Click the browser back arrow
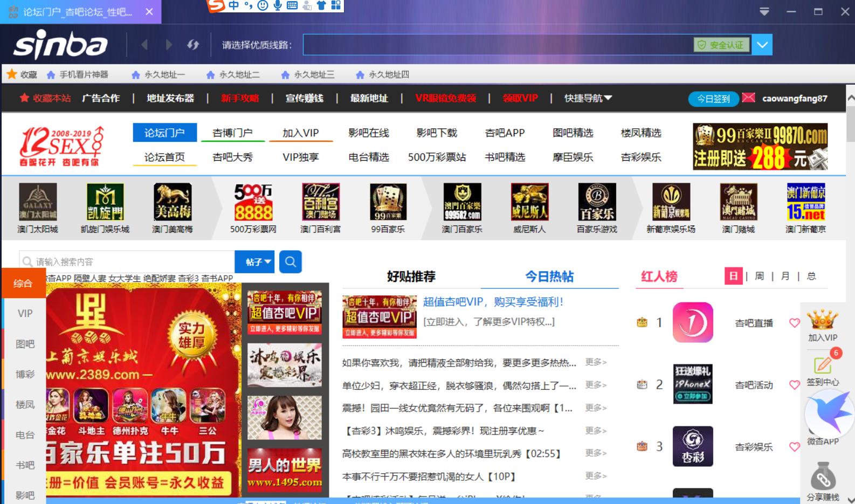Viewport: 855px width, 504px height. point(144,45)
